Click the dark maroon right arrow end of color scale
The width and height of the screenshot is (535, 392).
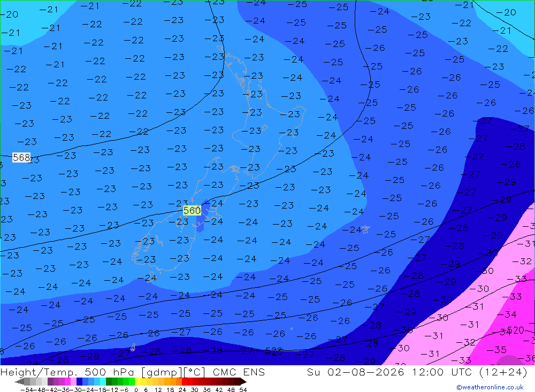click(243, 382)
